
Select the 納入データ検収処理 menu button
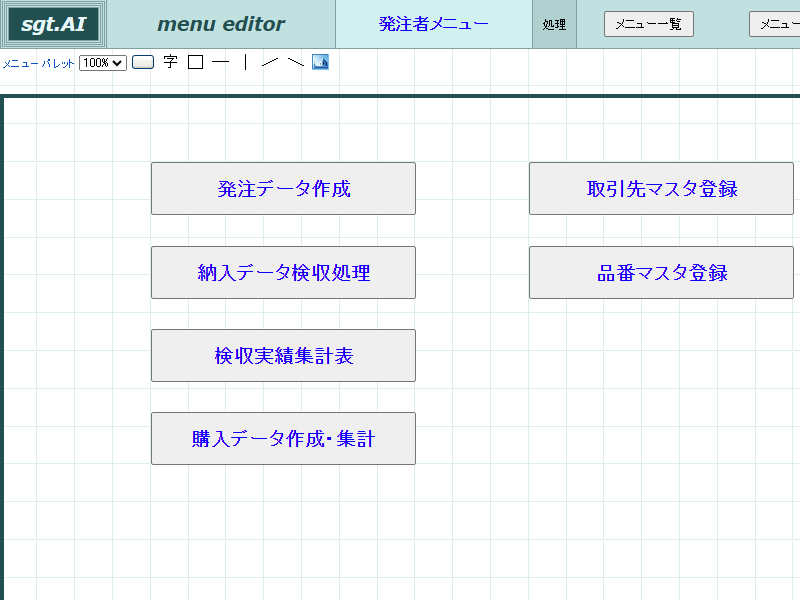coord(284,272)
